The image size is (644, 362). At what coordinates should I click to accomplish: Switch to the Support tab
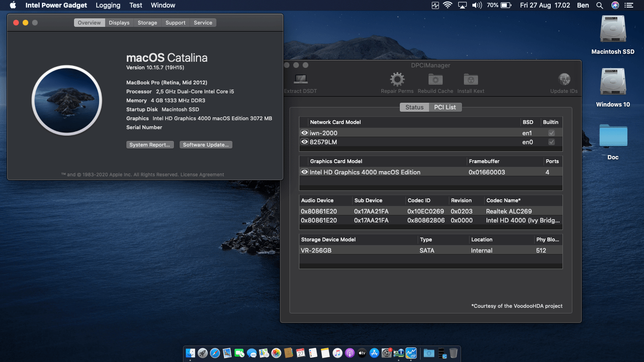[175, 23]
